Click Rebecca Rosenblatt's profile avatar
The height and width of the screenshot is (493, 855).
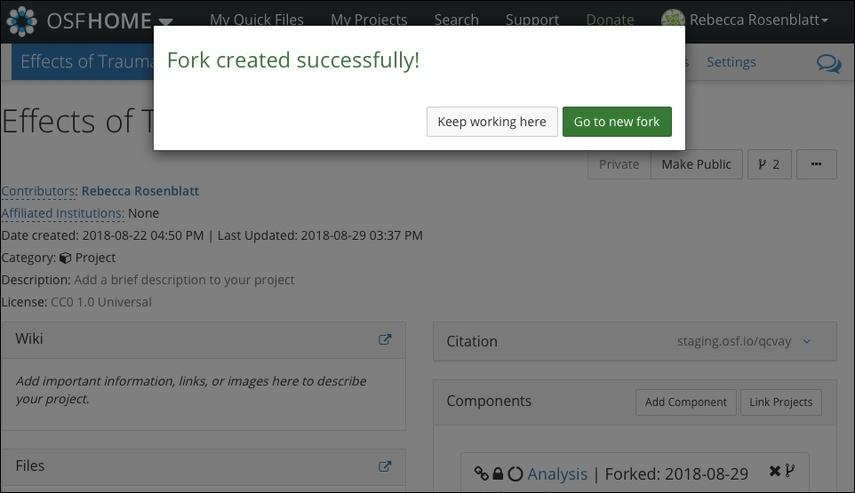673,20
